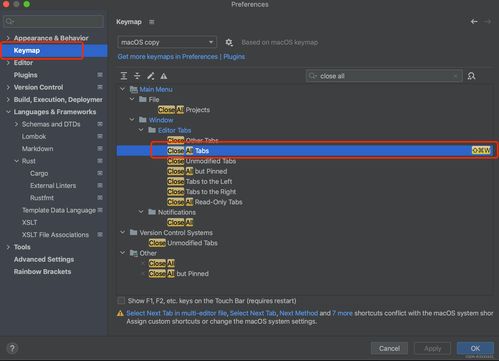Click the Plugins link beside keymaps
Screen dimensions: 499x361
click(x=234, y=57)
